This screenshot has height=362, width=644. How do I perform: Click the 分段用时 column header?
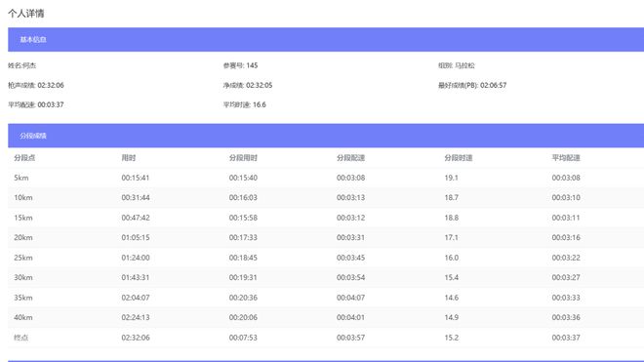pos(243,158)
